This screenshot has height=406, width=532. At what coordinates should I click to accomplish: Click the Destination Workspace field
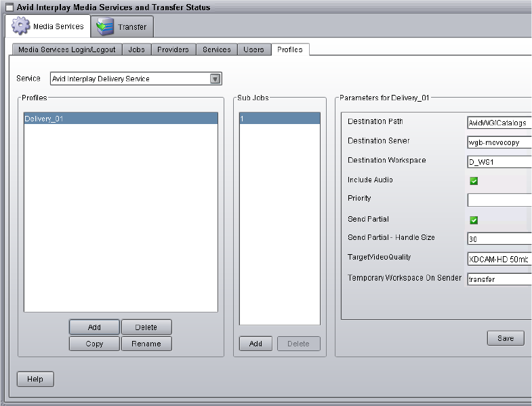tap(499, 162)
